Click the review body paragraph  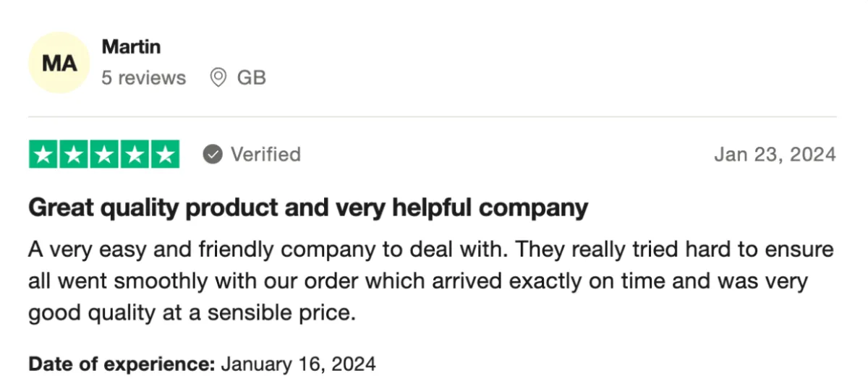point(432,282)
